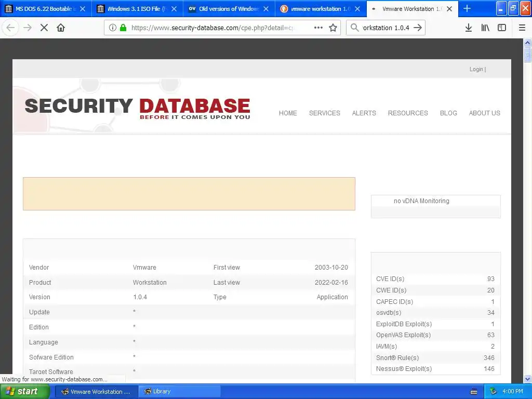Close the MS DOS 6.22 Bootable tab
The width and height of the screenshot is (532, 399).
click(x=83, y=9)
